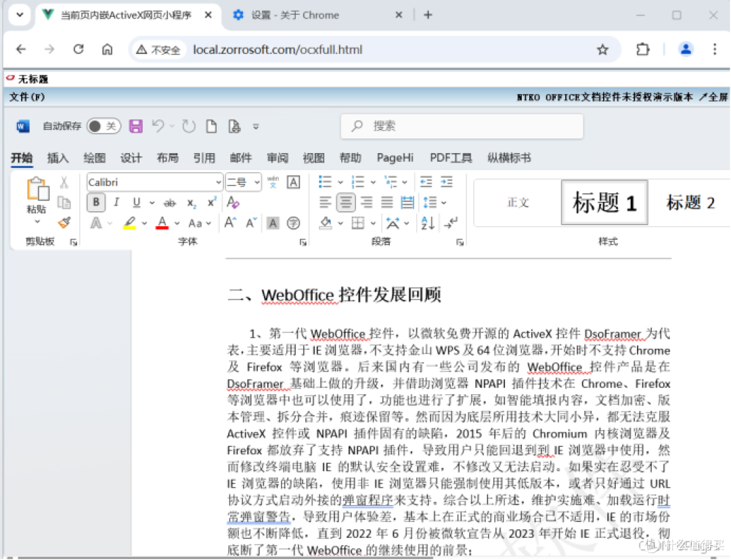731x560 pixels.
Task: Click the bulleted list icon
Action: point(325,181)
